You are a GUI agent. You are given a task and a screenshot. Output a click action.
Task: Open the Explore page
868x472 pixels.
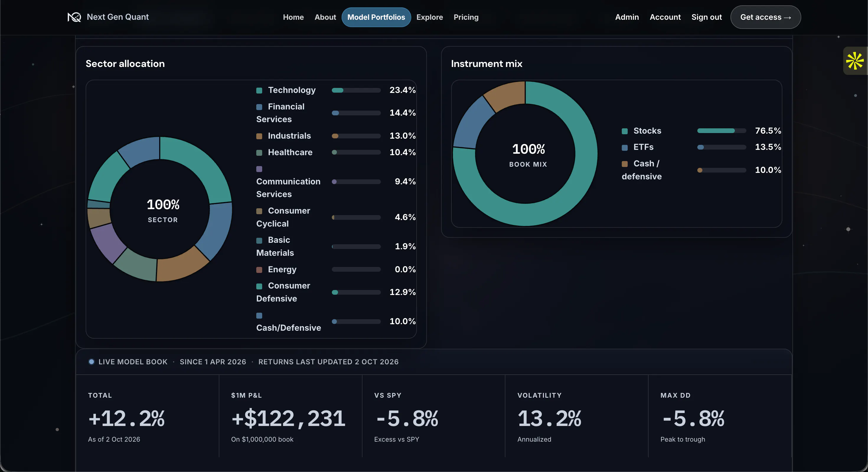(430, 17)
